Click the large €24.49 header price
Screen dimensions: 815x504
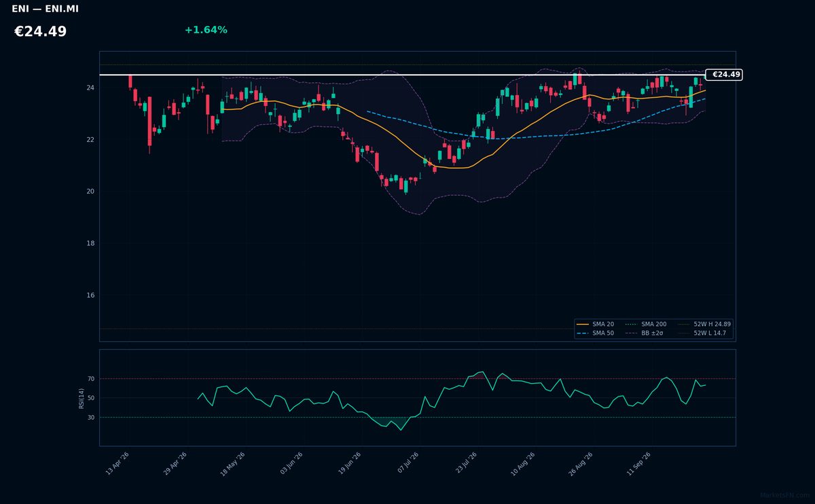[x=40, y=32]
